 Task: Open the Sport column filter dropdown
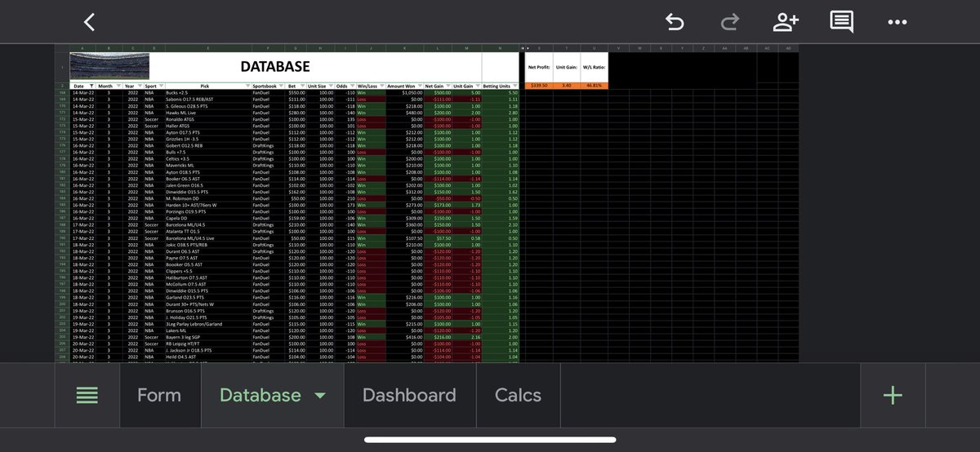160,86
